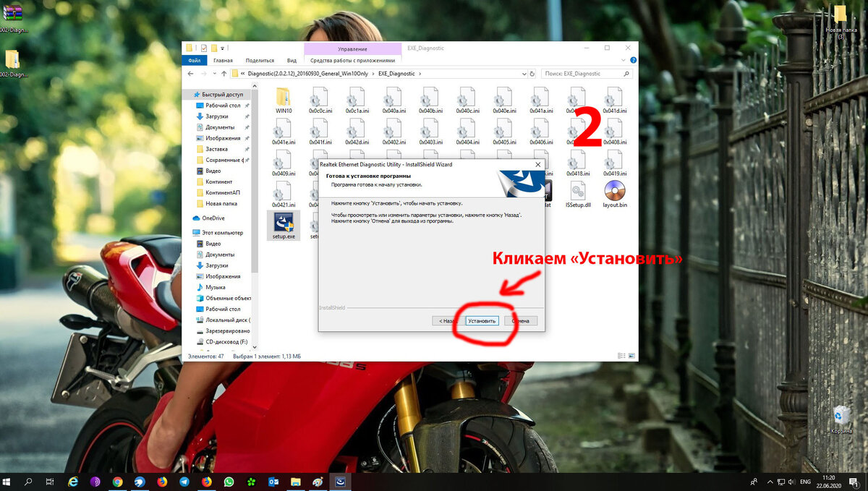
Task: Launch setup.exe from the file list
Action: (282, 224)
